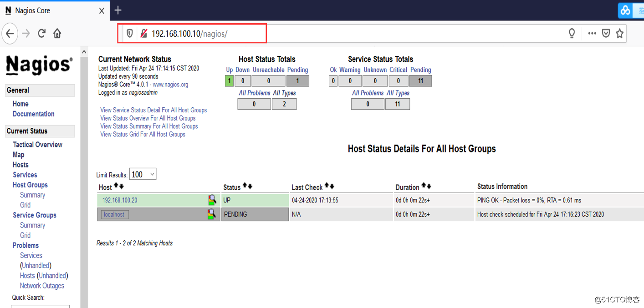This screenshot has height=308, width=644.
Task: Click Service Status Pending count 11
Action: [420, 81]
